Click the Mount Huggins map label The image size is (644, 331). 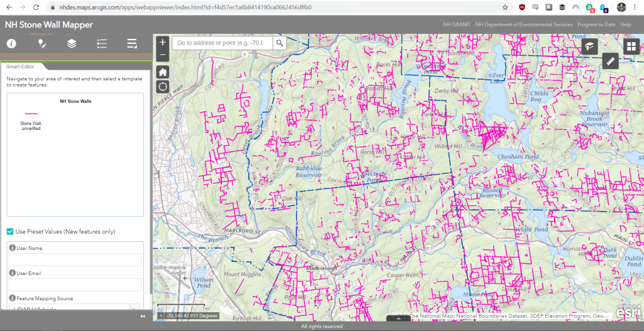coord(243,274)
